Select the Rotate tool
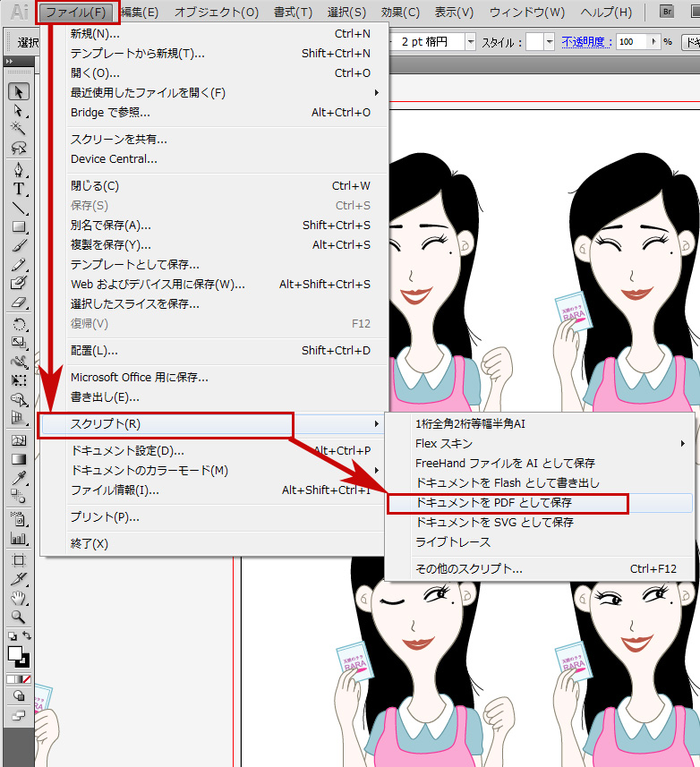Screen dimensions: 700x767 point(19,324)
